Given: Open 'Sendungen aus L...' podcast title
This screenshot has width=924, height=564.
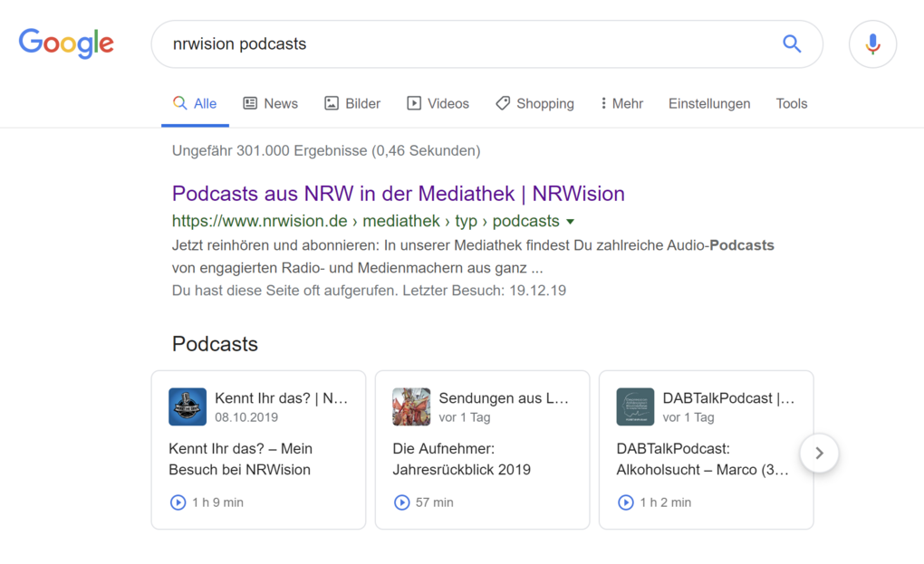Looking at the screenshot, I should click(504, 398).
